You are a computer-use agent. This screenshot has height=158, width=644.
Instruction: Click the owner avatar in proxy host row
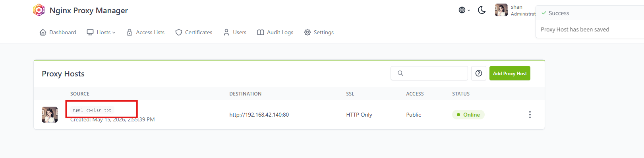pyautogui.click(x=50, y=115)
